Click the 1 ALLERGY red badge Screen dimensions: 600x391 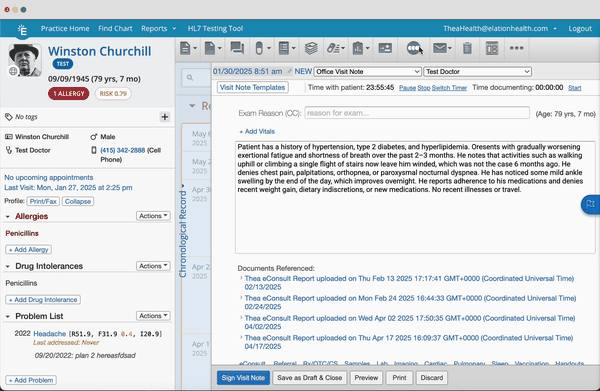(68, 93)
